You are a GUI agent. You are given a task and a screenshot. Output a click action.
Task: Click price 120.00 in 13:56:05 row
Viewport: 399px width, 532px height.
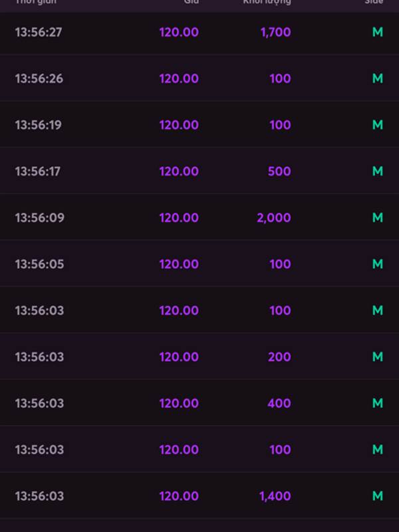179,264
